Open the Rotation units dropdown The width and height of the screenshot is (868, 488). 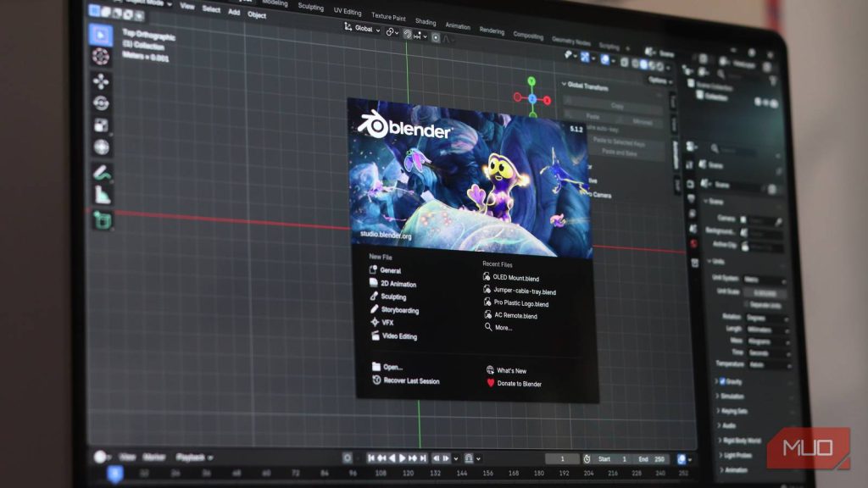767,319
